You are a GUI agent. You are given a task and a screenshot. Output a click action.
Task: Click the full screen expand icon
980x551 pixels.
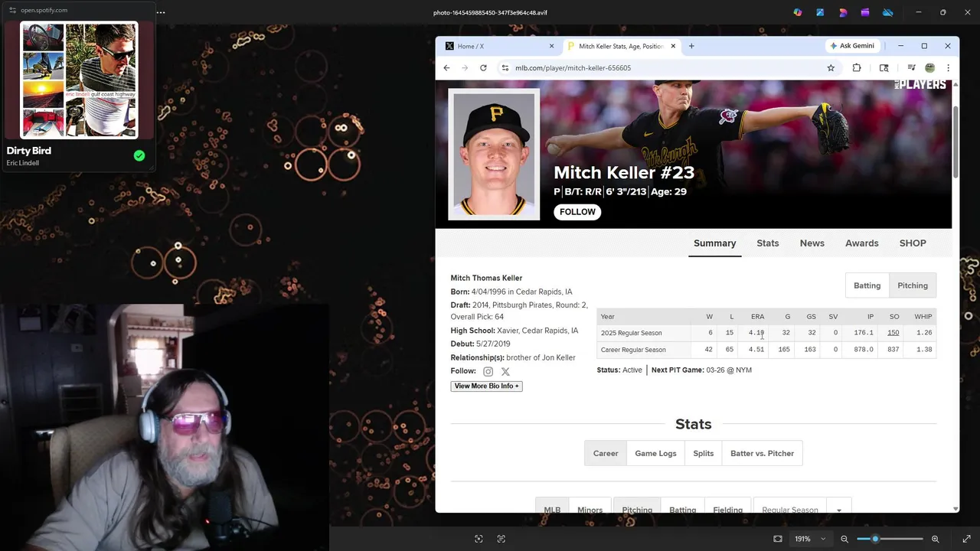(966, 539)
